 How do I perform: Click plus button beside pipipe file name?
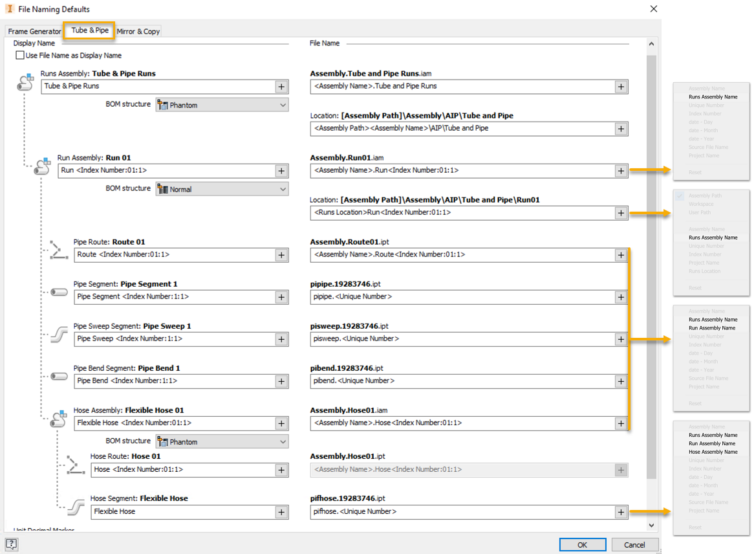pyautogui.click(x=621, y=297)
